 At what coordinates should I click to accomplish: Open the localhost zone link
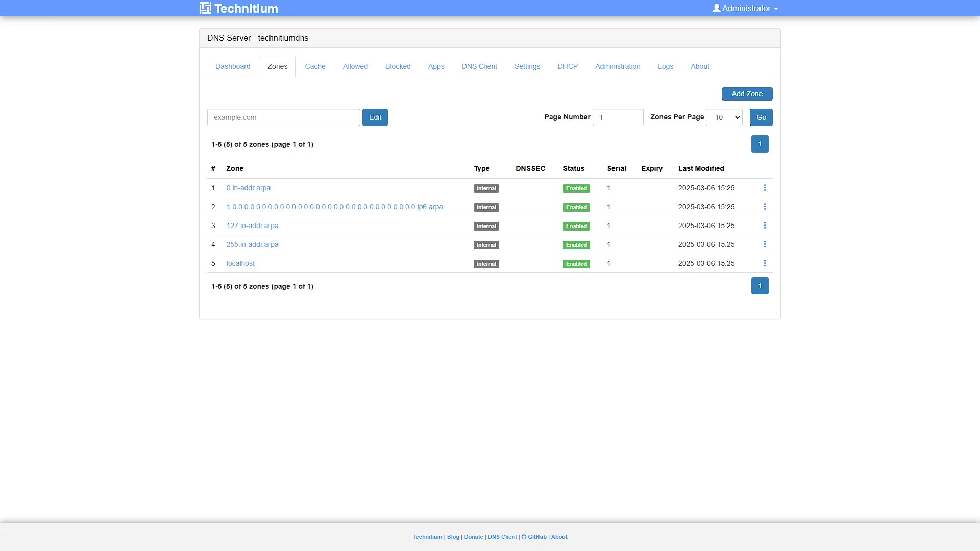240,263
